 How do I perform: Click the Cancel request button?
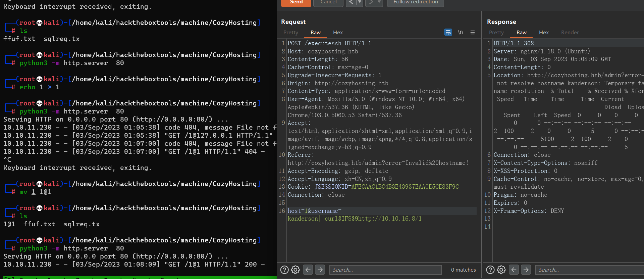pyautogui.click(x=328, y=3)
